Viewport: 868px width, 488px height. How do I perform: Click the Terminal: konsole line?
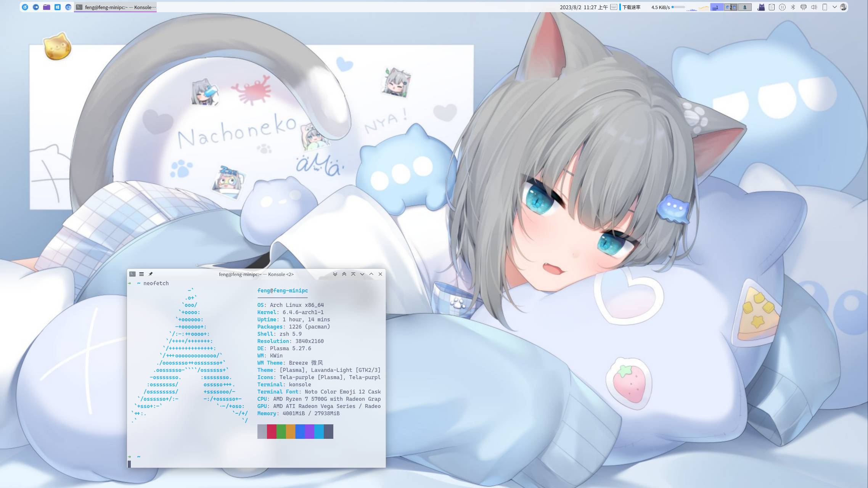click(284, 385)
